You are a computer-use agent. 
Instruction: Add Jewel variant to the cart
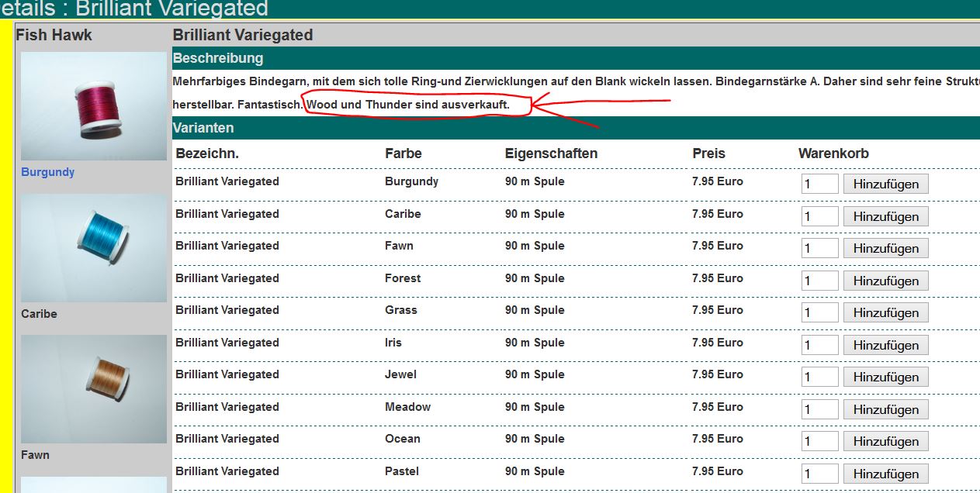point(885,378)
